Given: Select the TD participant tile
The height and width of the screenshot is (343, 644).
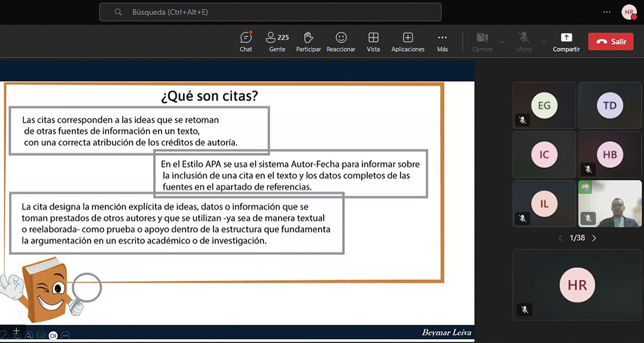Looking at the screenshot, I should pos(610,105).
